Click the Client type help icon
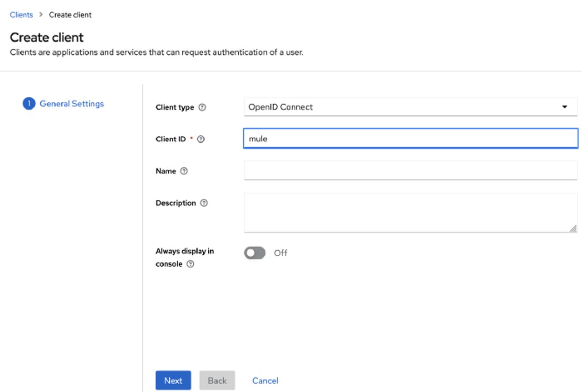The height and width of the screenshot is (392, 582). pos(201,107)
